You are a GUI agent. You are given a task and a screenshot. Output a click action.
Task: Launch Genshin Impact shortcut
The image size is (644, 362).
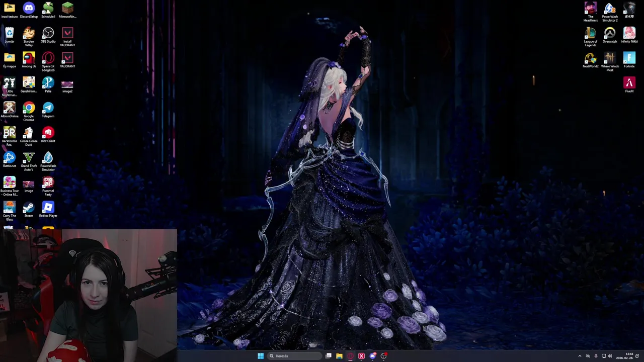pos(29,85)
